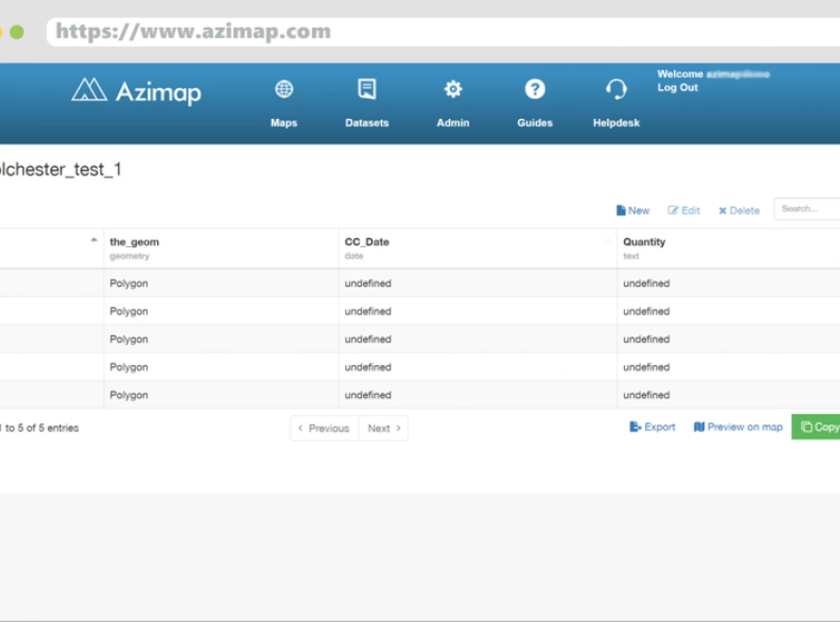Open Maps via the globe icon
The width and height of the screenshot is (840, 622).
284,89
